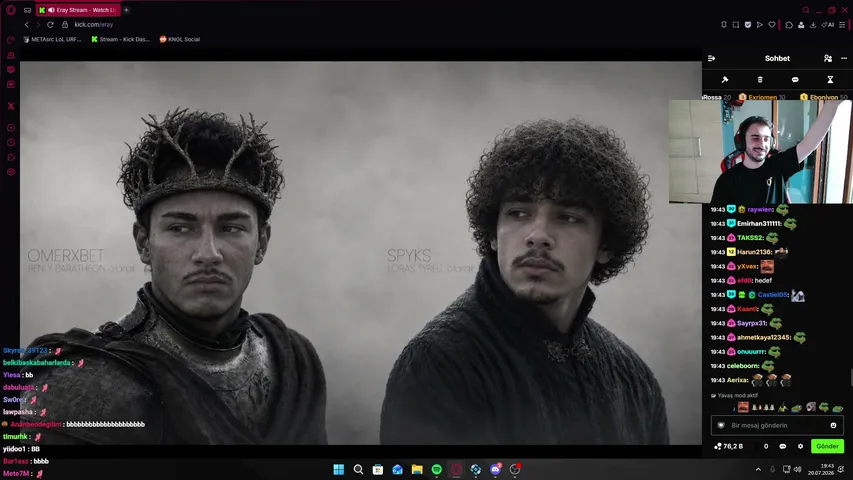Click the Exriomen gifter badge entry

(762, 97)
